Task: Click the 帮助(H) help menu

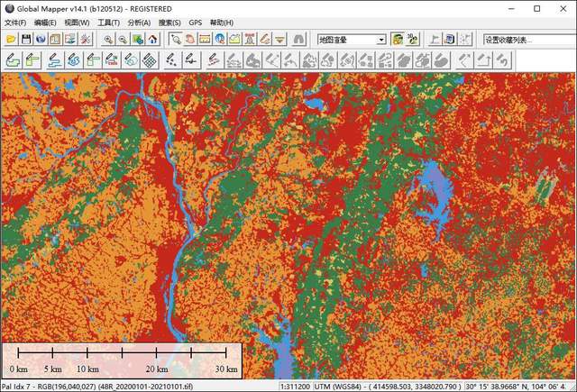Action: (221, 23)
